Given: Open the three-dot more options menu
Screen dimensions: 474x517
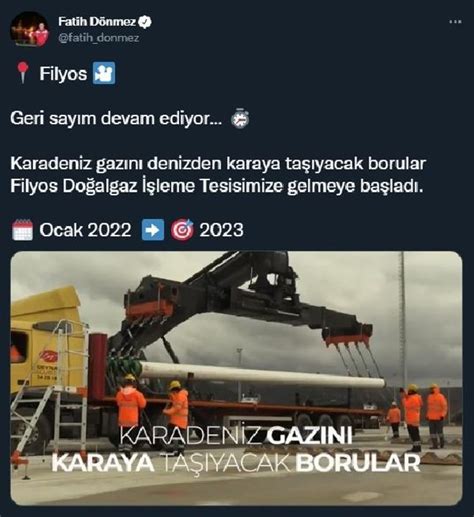Looking at the screenshot, I should [455, 22].
